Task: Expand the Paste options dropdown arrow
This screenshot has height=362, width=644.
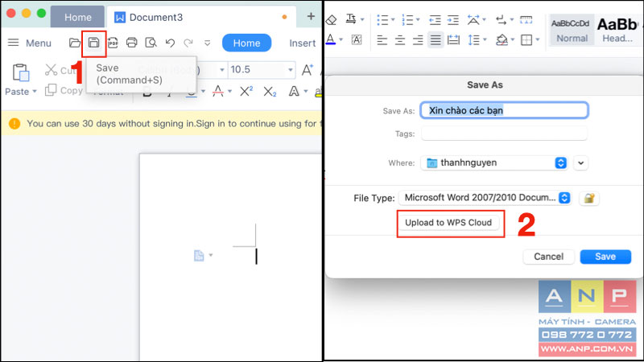Action: pos(35,92)
